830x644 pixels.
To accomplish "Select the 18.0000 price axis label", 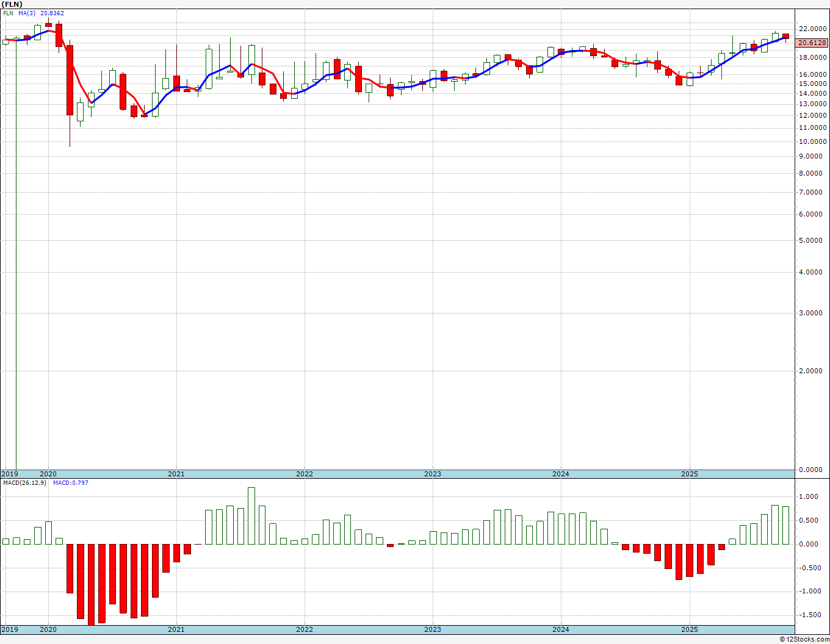I will tap(814, 58).
